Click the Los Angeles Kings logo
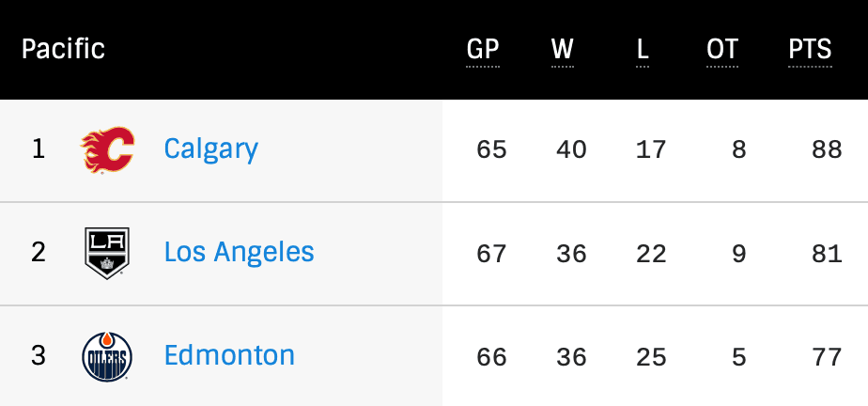 107,254
